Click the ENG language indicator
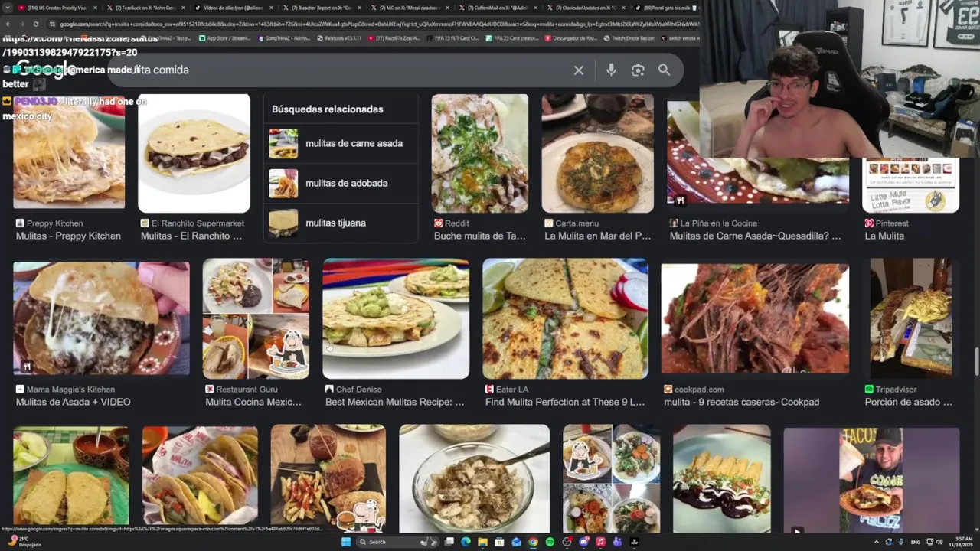 (916, 542)
